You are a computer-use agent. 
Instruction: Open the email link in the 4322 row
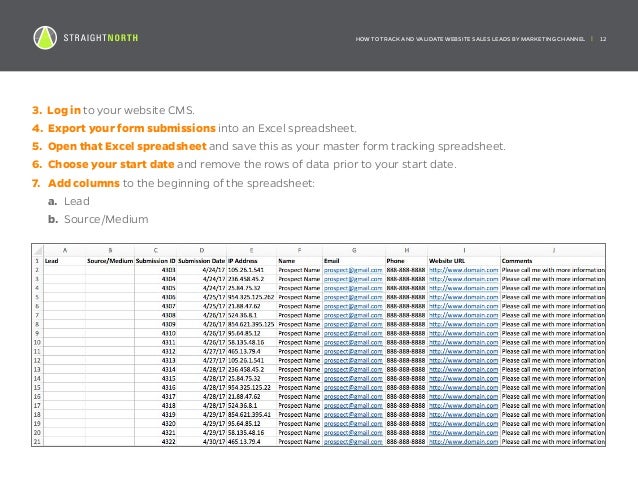[x=353, y=442]
